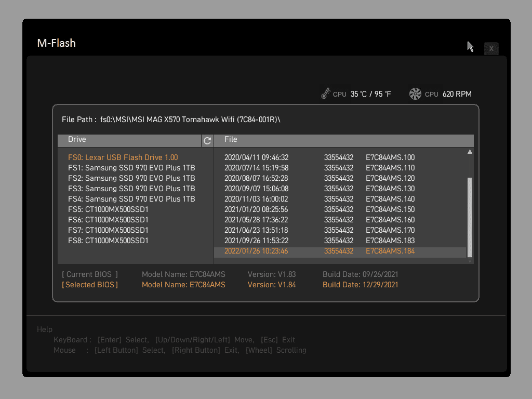Click the CPU fan speed icon
532x399 pixels.
pyautogui.click(x=415, y=94)
